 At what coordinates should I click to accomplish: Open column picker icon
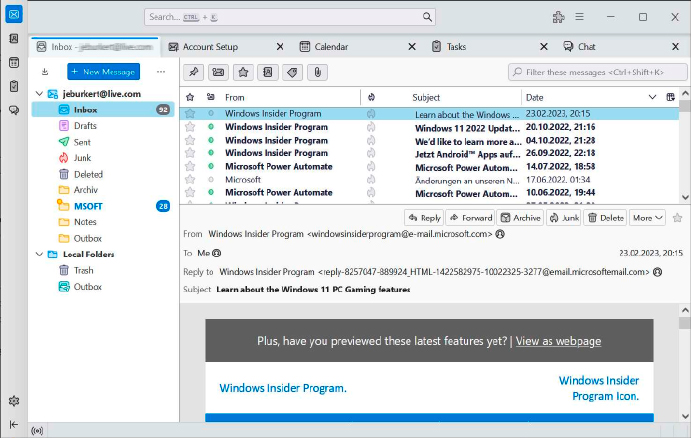670,97
